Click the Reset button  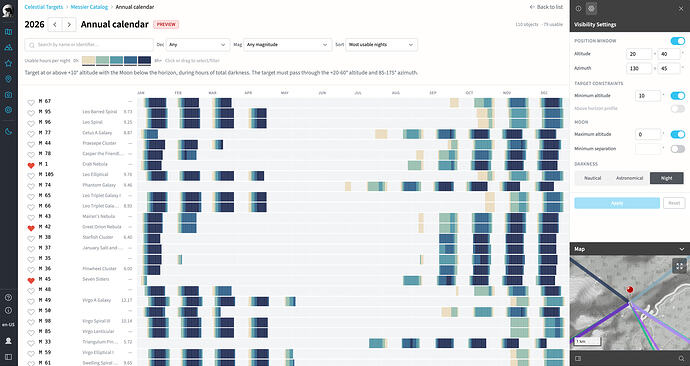[674, 203]
